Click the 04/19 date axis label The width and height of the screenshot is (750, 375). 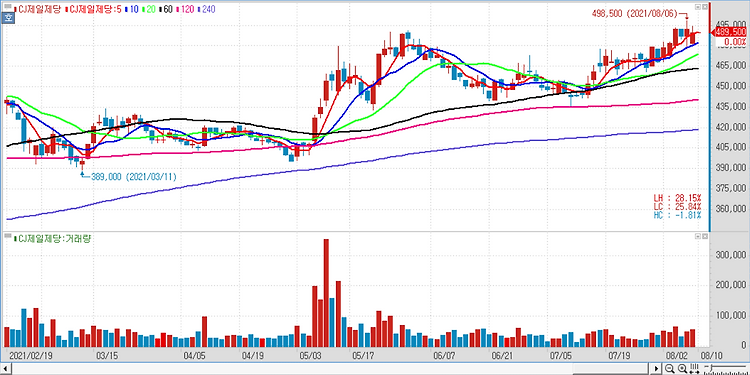253,355
